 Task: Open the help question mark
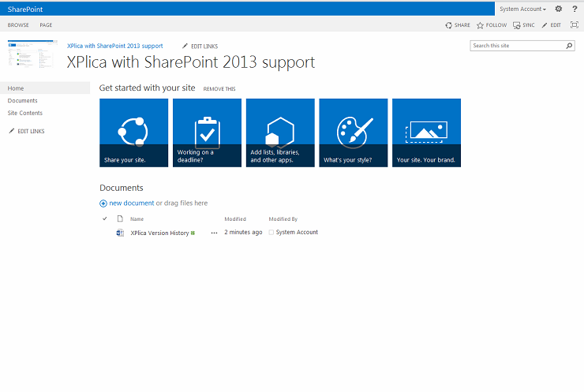[x=575, y=9]
